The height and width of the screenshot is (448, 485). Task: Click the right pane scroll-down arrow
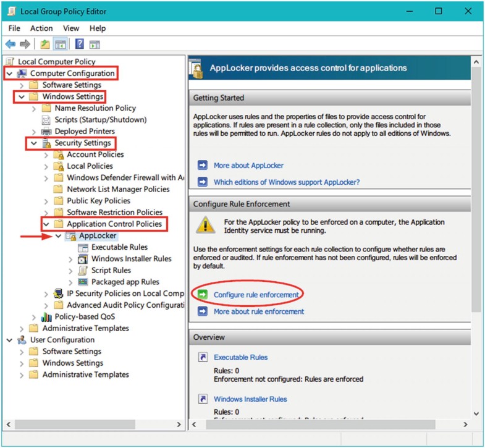[476, 413]
